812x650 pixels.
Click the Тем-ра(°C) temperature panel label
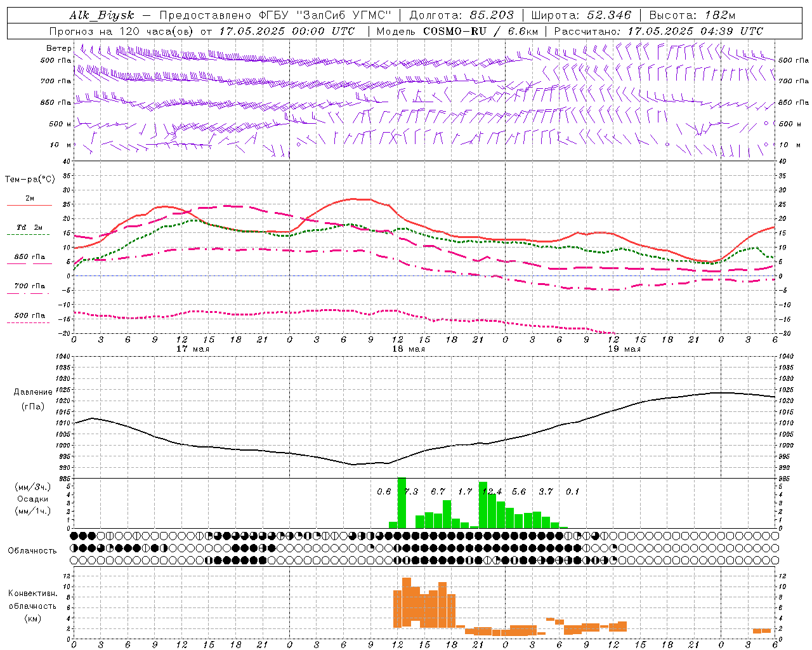[x=30, y=180]
